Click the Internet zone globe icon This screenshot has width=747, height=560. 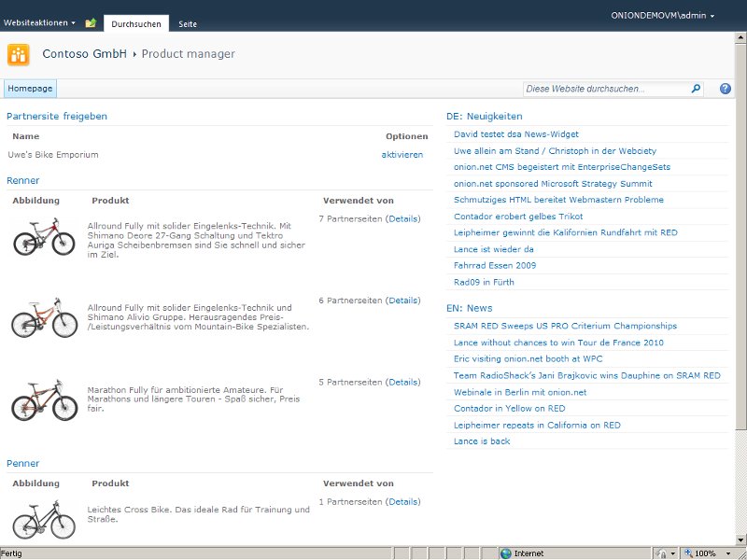(505, 553)
